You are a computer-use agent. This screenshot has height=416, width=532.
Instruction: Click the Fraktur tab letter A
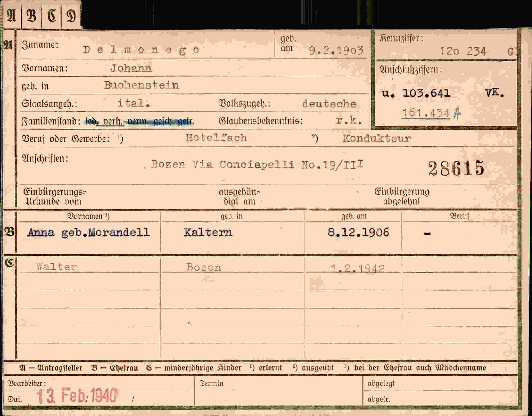click(x=11, y=16)
